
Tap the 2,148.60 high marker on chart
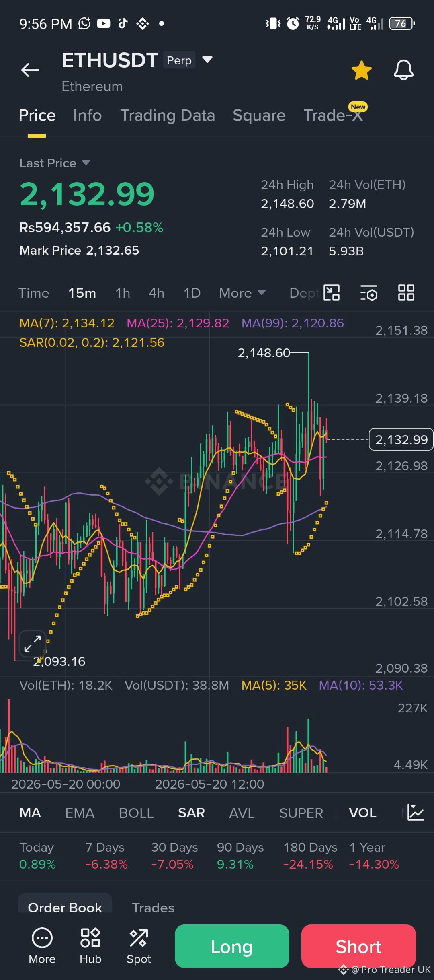click(x=264, y=353)
